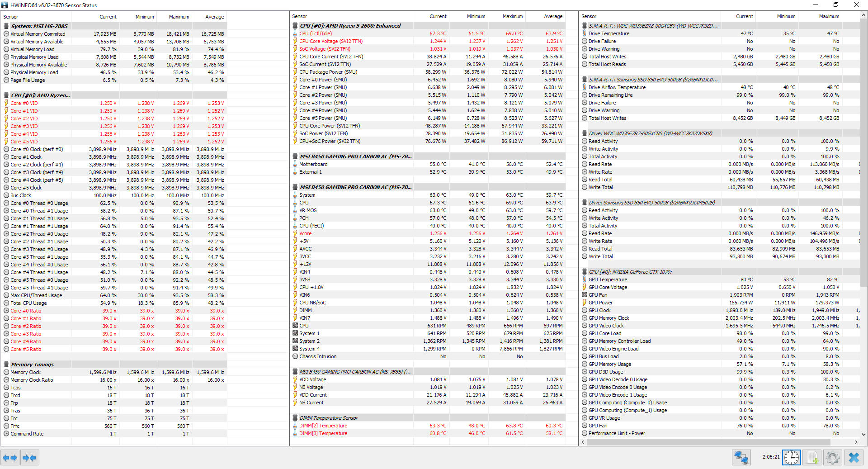Select the CPU NB/SoC voltage row
Viewport: 868px width, 469px height.
coord(429,303)
